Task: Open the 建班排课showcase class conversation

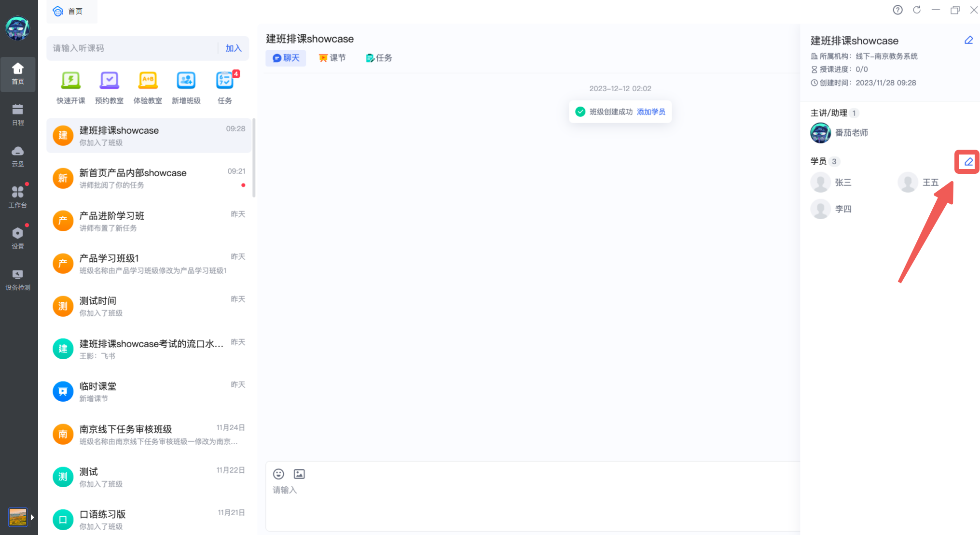Action: pyautogui.click(x=149, y=136)
